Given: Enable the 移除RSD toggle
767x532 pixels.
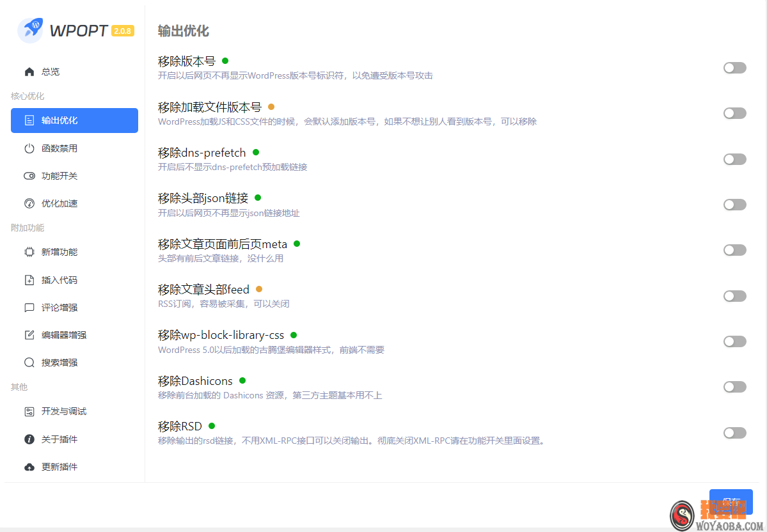Looking at the screenshot, I should click(x=734, y=432).
